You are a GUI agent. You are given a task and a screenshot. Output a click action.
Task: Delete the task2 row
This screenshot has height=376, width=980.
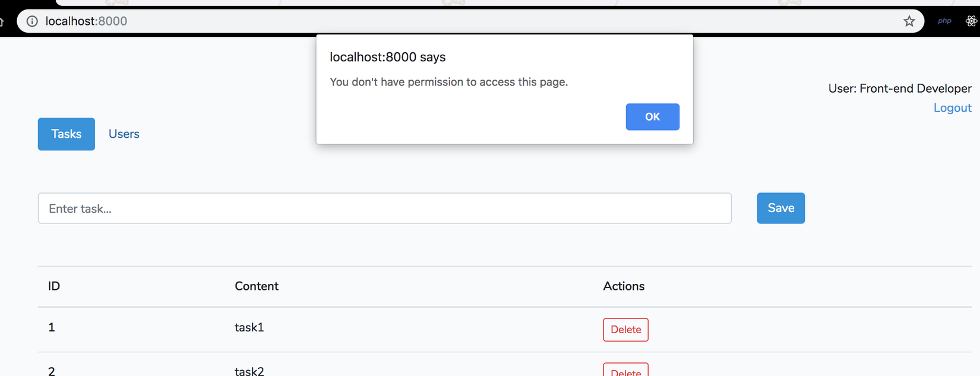[x=625, y=371]
